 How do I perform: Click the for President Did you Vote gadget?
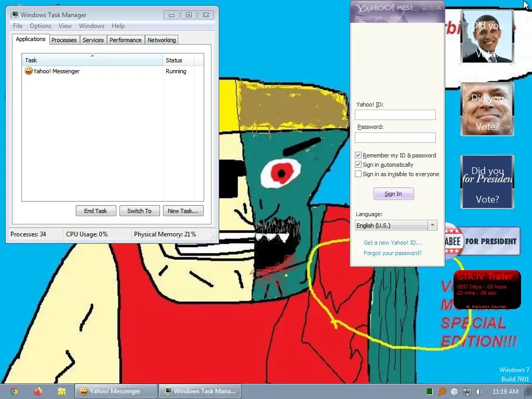[487, 181]
